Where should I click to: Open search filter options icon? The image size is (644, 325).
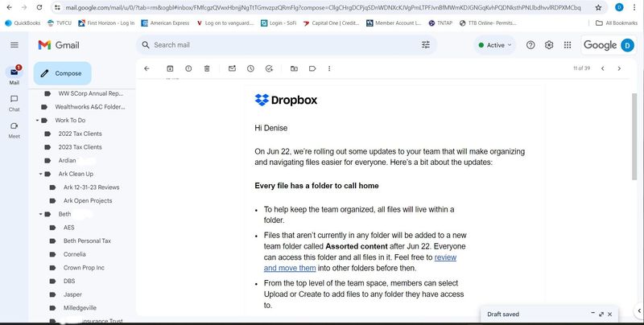coord(426,45)
